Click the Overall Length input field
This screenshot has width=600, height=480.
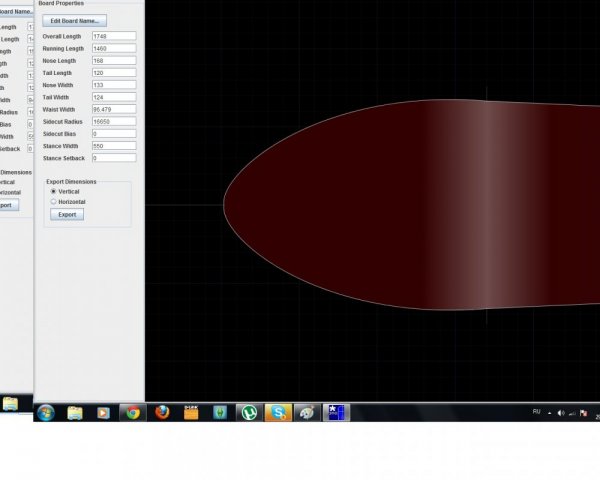point(114,36)
